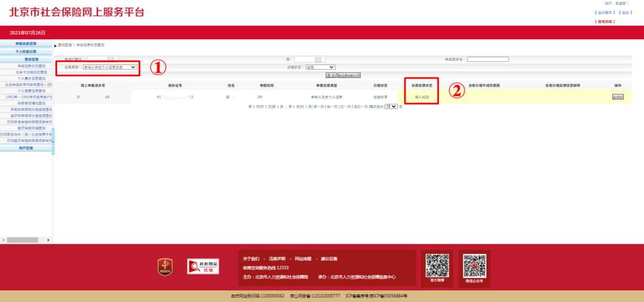The image size is (644, 302).
Task: Open the 申报业务管理 sidebar section
Action: click(26, 43)
